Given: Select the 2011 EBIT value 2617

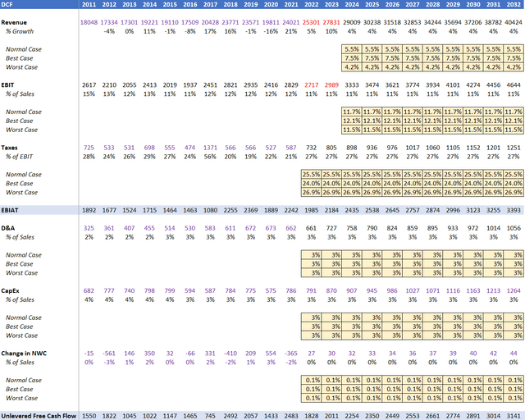Looking at the screenshot, I should (x=89, y=85).
